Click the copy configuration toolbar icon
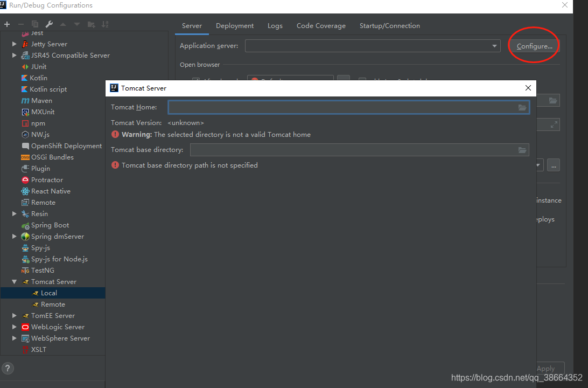The image size is (588, 388). (x=35, y=24)
